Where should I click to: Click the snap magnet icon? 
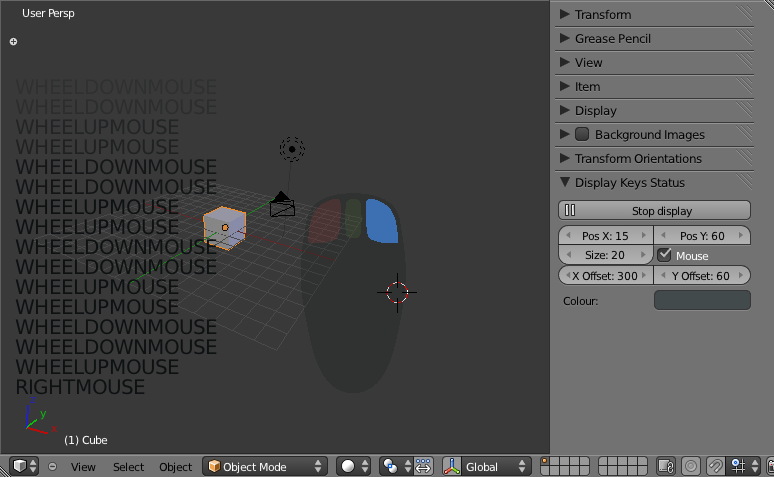click(716, 466)
